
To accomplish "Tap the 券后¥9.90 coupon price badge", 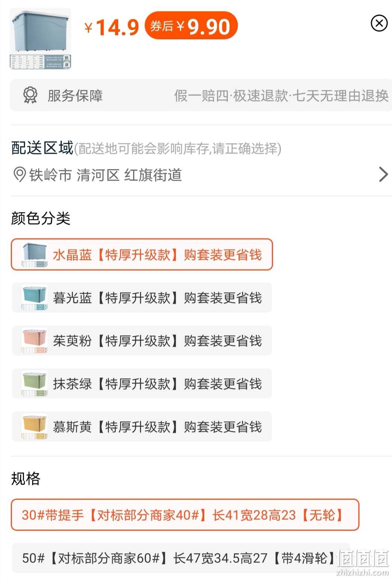I will click(x=191, y=26).
